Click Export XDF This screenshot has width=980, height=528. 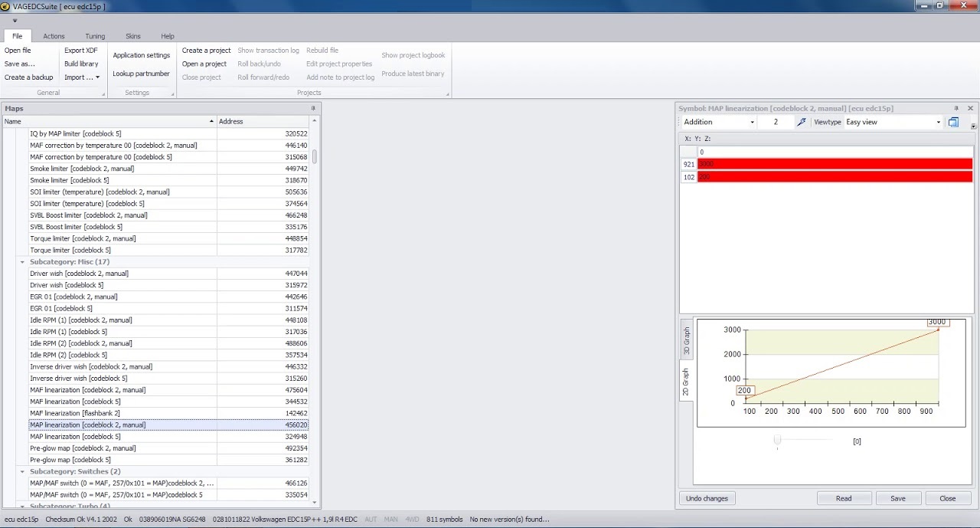tap(81, 51)
